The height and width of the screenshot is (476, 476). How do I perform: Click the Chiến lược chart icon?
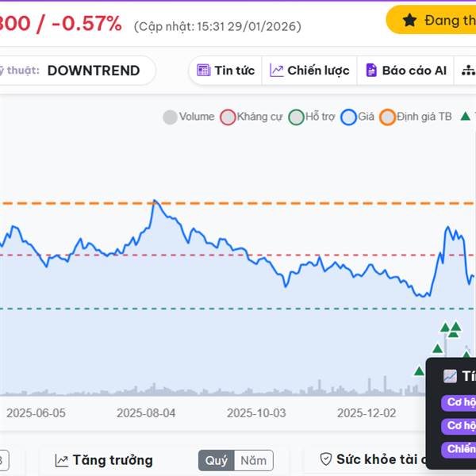click(x=277, y=71)
